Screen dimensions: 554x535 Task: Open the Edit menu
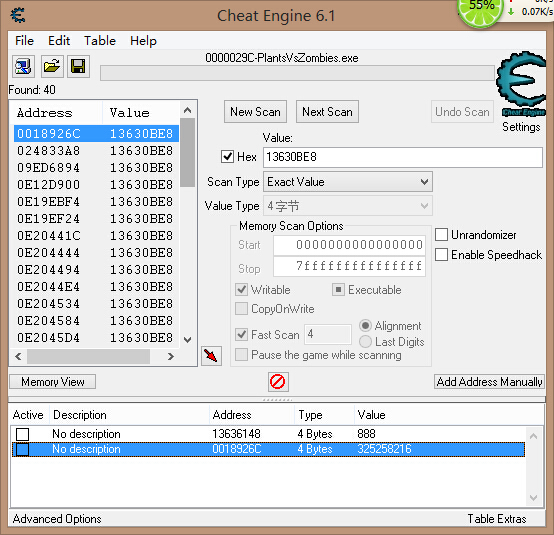59,41
